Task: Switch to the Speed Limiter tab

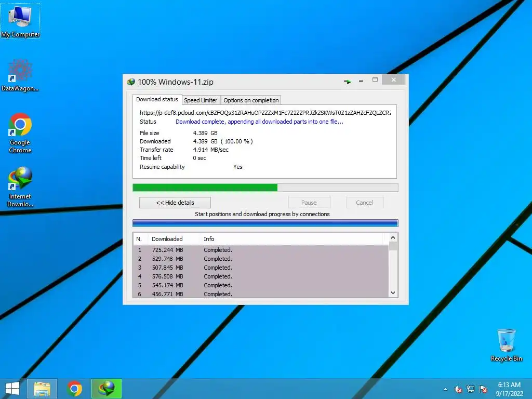Action: click(201, 100)
